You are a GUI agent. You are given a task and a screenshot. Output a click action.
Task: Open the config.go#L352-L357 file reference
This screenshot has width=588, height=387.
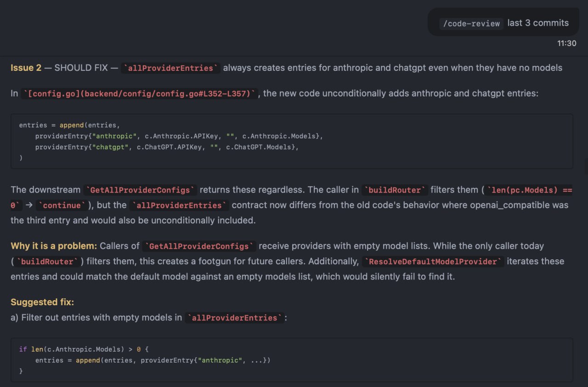coord(141,93)
